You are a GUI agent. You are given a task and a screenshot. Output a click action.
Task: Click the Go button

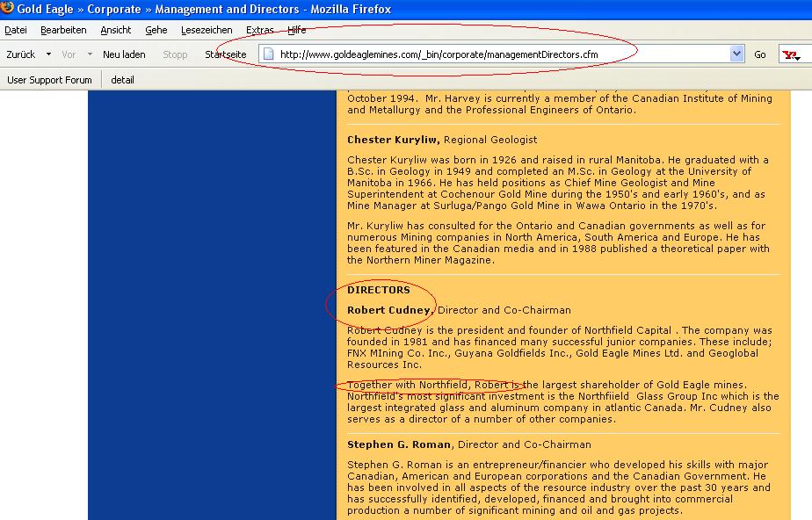point(759,54)
